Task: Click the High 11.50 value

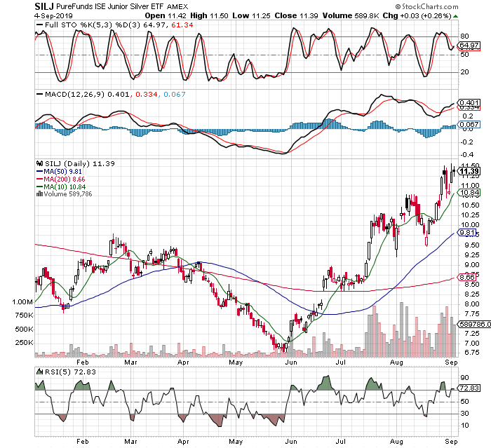Action: pyautogui.click(x=209, y=15)
